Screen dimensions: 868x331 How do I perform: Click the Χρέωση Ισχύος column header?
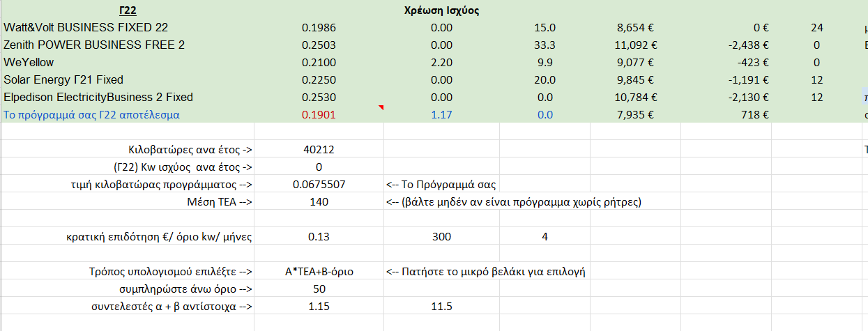[441, 10]
